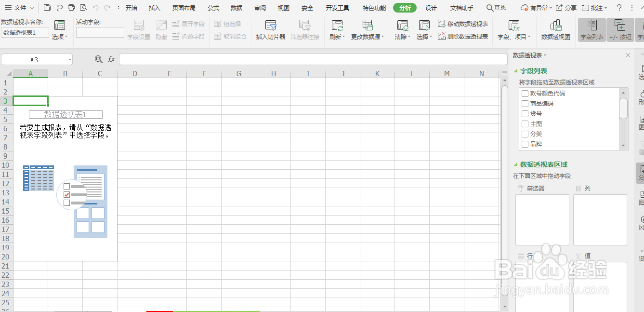Click the 数据透视表1 placeholder box
The image size is (644, 312).
click(x=66, y=114)
